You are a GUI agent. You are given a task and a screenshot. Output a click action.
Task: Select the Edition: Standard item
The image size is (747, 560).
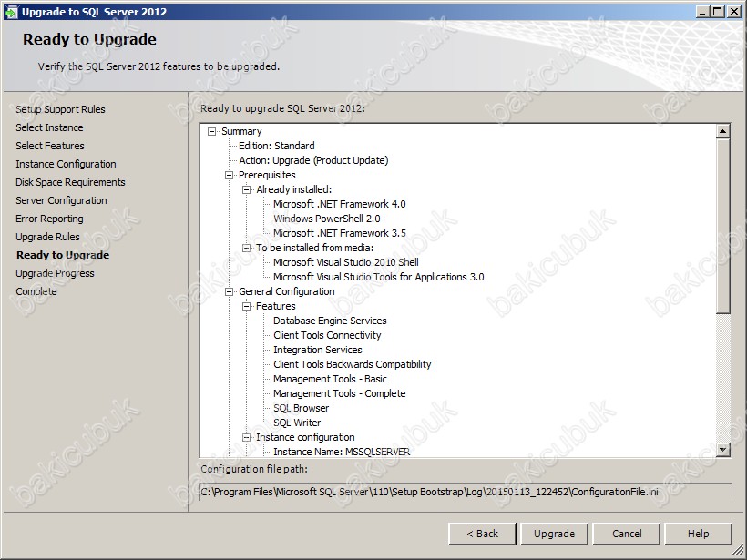(277, 146)
